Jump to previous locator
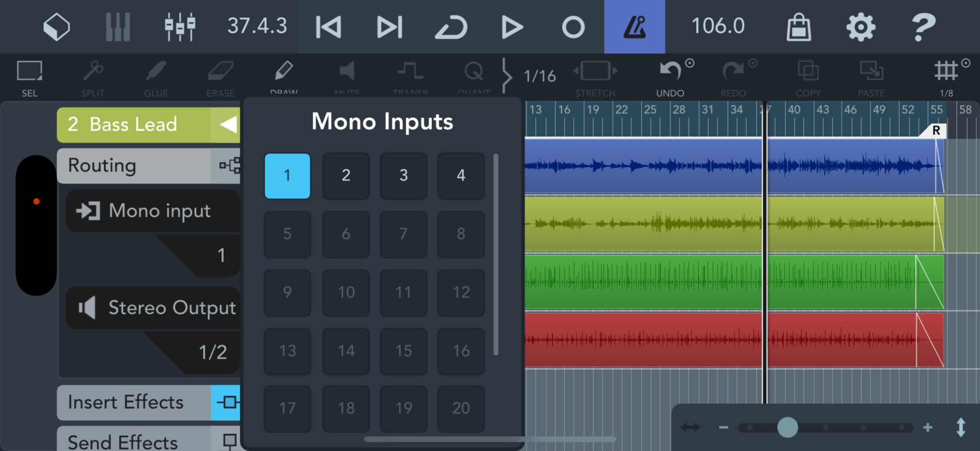The height and width of the screenshot is (451, 980). point(329,27)
